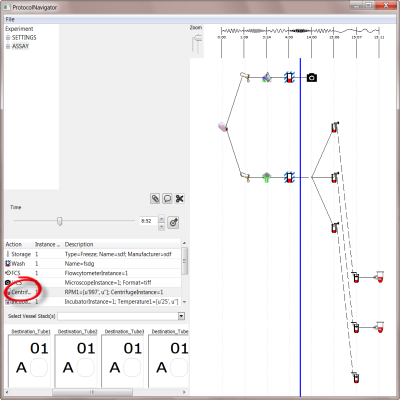Click the Time slider handle

click(59, 221)
